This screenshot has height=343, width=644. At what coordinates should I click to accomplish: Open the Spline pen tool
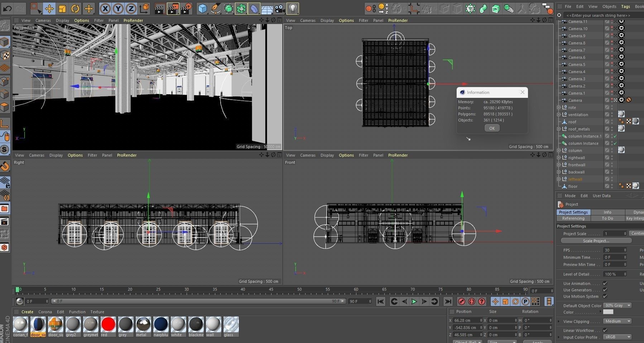coord(216,8)
